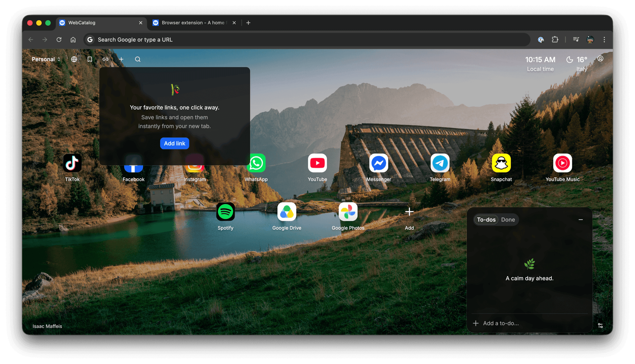Screen dimensions: 635x364
Task: Open the Telegram shortcut
Action: point(440,163)
